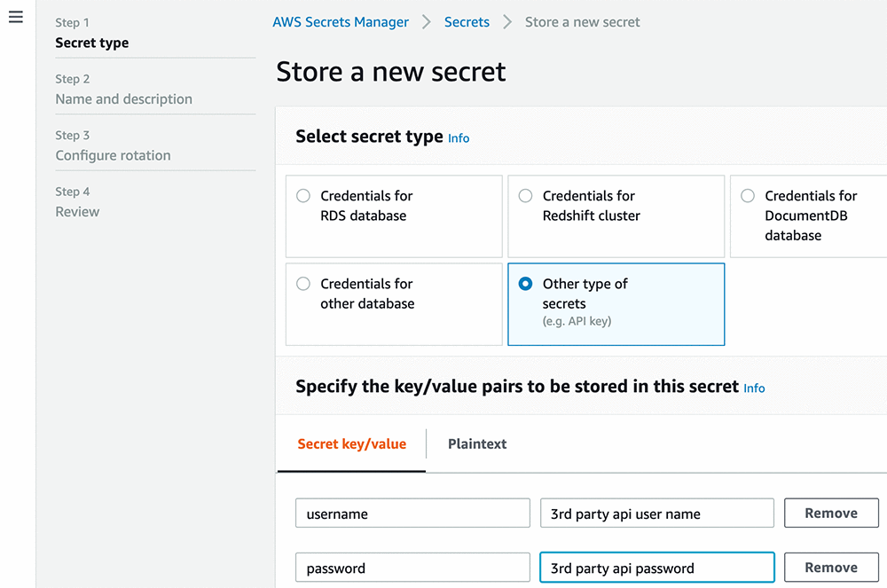Viewport: 887px width, 588px height.
Task: Open the hamburger navigation menu
Action: click(15, 18)
